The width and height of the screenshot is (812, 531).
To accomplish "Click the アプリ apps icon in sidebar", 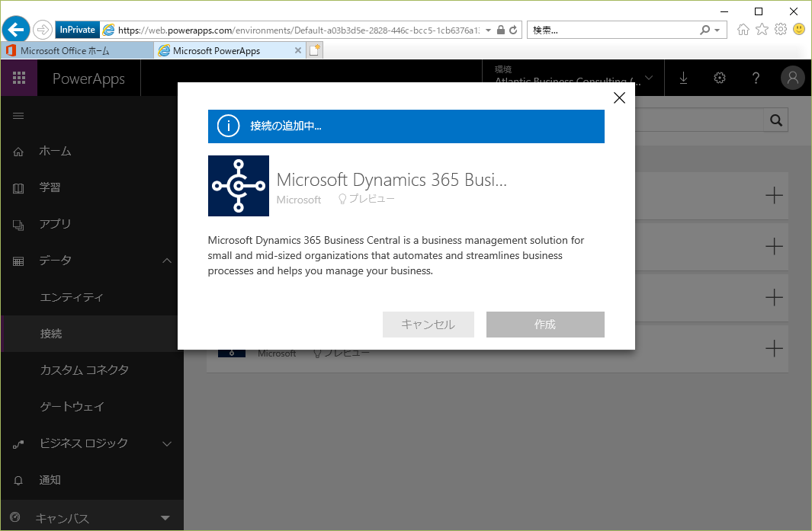I will (x=18, y=226).
